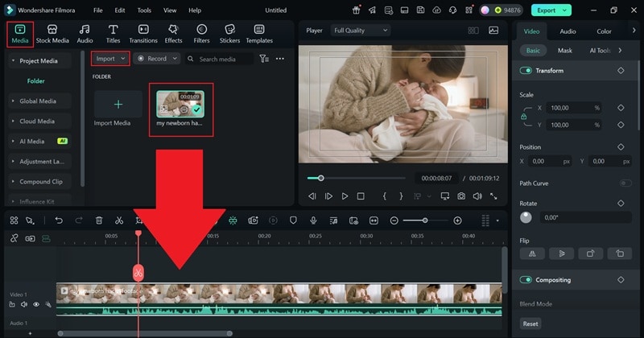Toggle the scale aspect lock icon
Screen dimensions: 644x338
(524, 117)
